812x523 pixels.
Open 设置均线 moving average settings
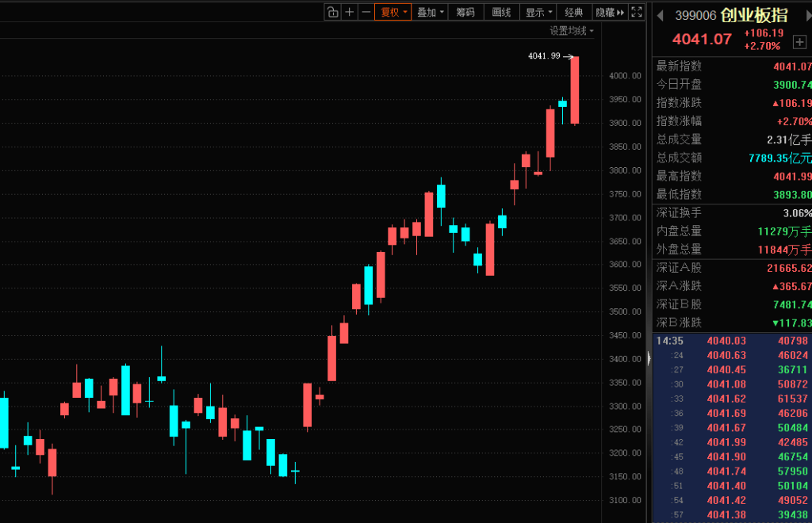coord(572,31)
